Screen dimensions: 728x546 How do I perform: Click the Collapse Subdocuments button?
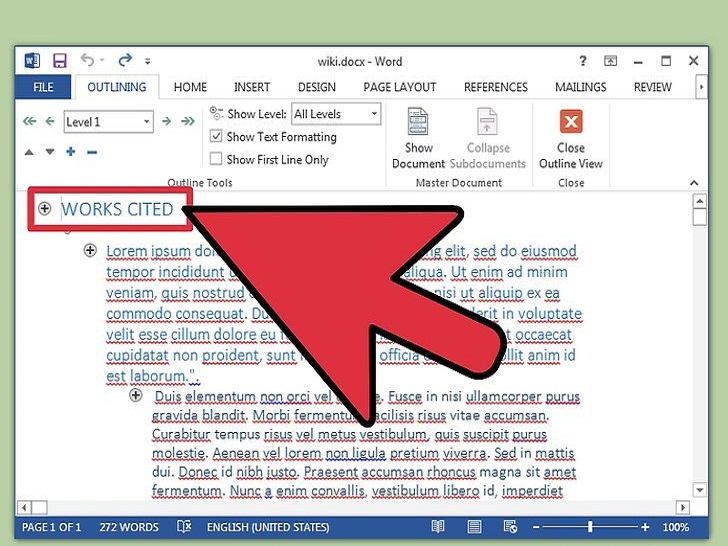(x=488, y=138)
